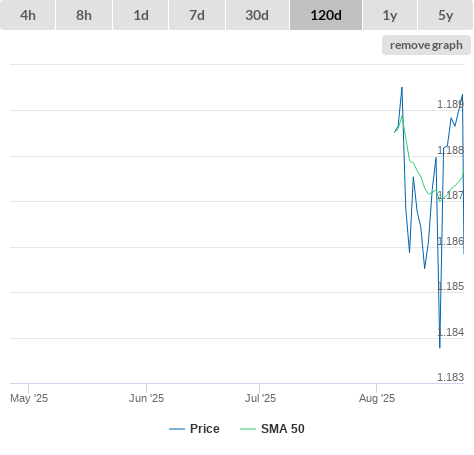Click the 1.183 y-axis label
Image resolution: width=474 pixels, height=455 pixels.
point(450,377)
